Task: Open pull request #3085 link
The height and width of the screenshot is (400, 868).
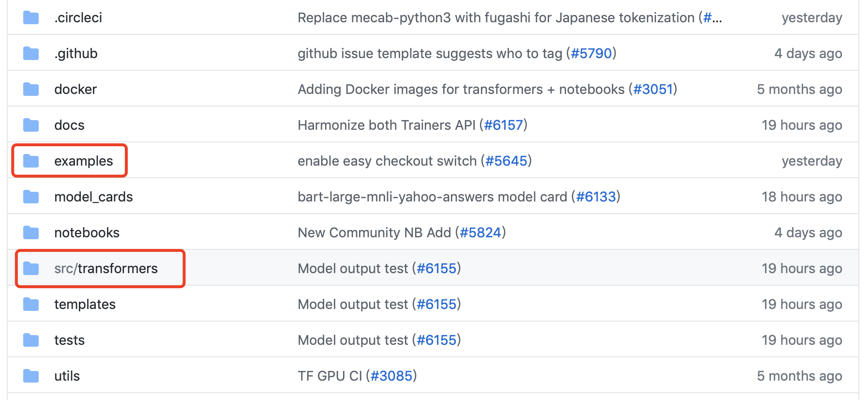Action: tap(391, 376)
